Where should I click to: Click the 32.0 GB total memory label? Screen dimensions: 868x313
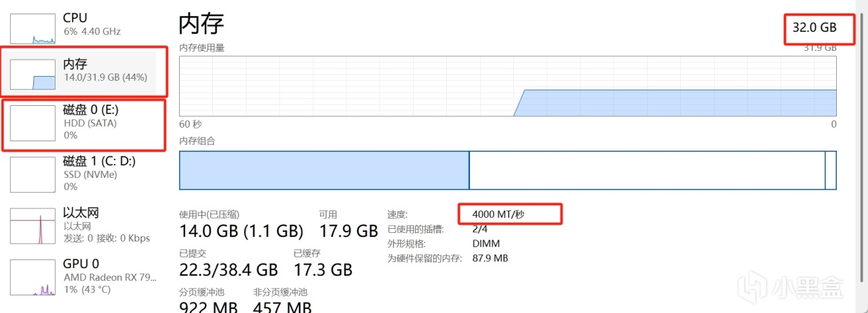coord(814,28)
